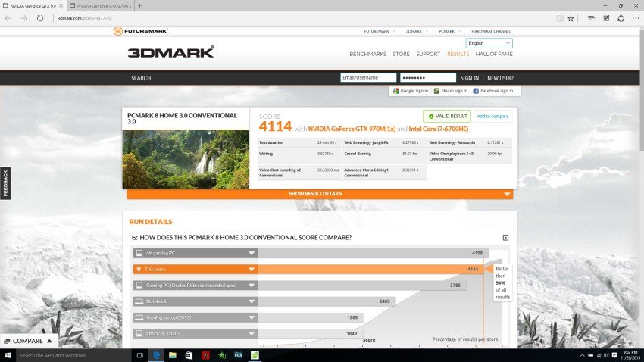Viewport: 644px width, 362px height.
Task: Open Edge from the Windows taskbar
Action: (x=155, y=355)
